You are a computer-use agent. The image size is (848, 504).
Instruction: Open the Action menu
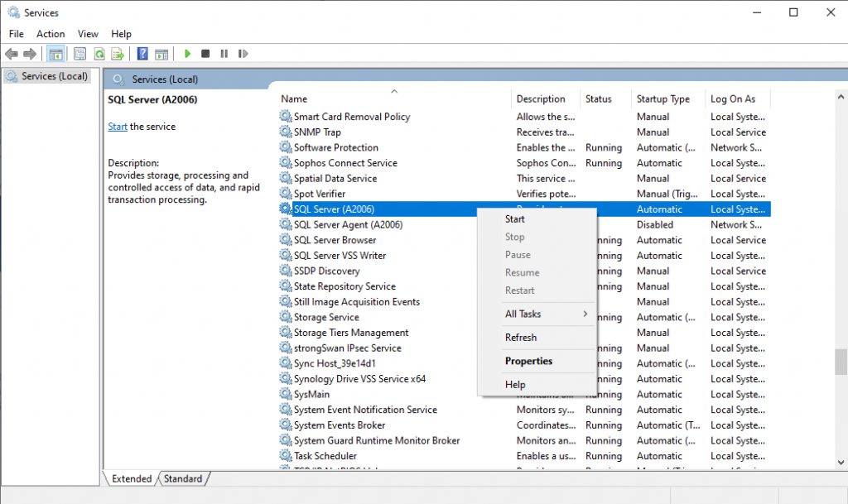point(51,34)
